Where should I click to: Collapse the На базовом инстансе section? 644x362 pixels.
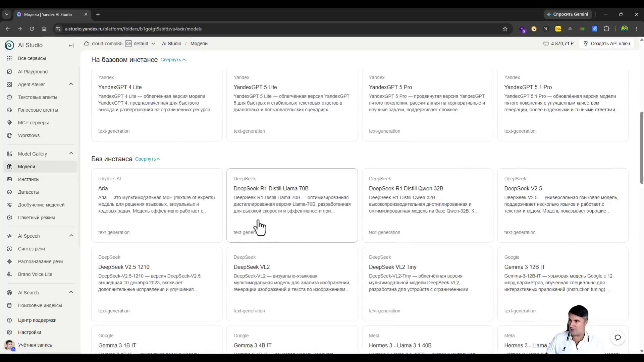tap(173, 60)
